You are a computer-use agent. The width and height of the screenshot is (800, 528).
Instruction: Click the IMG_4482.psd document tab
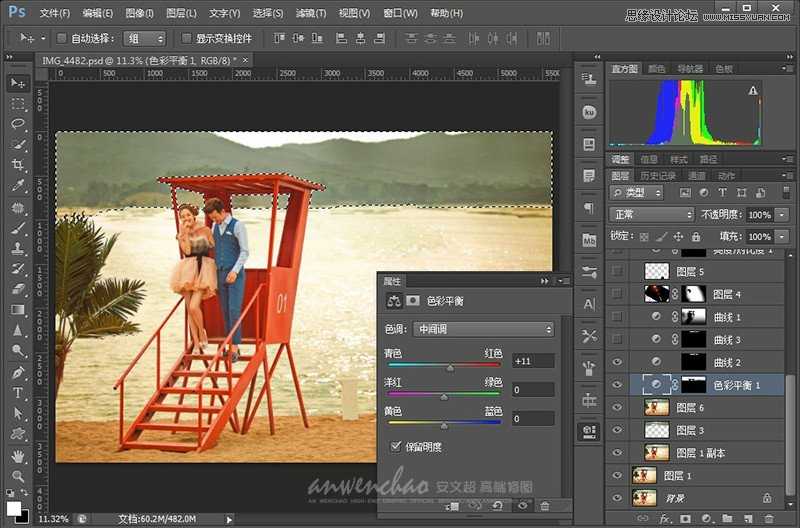click(x=139, y=60)
